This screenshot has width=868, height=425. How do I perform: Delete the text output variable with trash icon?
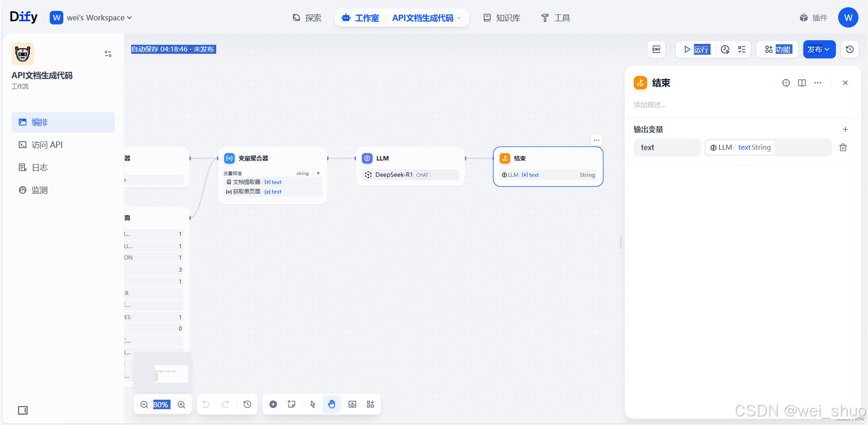pos(843,147)
